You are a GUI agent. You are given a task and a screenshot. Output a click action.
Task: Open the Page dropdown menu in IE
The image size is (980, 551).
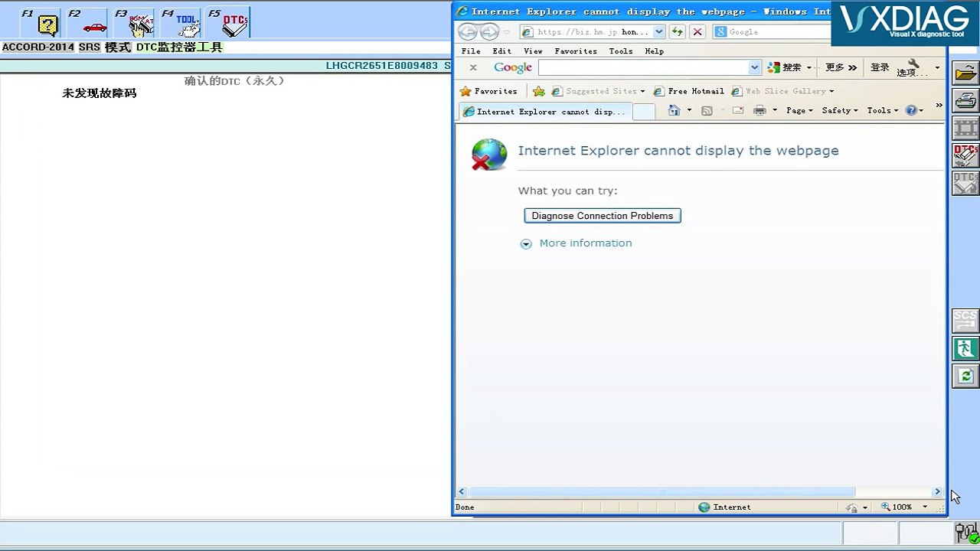click(x=799, y=111)
